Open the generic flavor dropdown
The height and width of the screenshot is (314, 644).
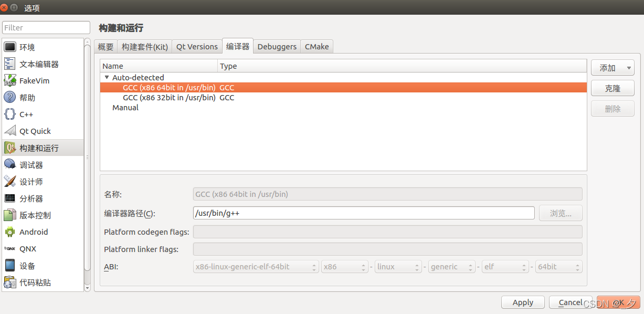[452, 267]
